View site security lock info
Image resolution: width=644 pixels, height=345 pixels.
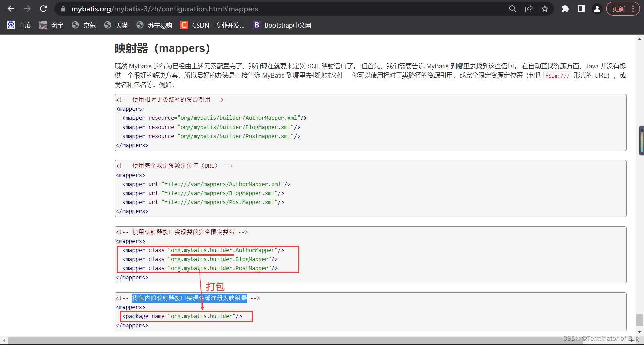63,9
